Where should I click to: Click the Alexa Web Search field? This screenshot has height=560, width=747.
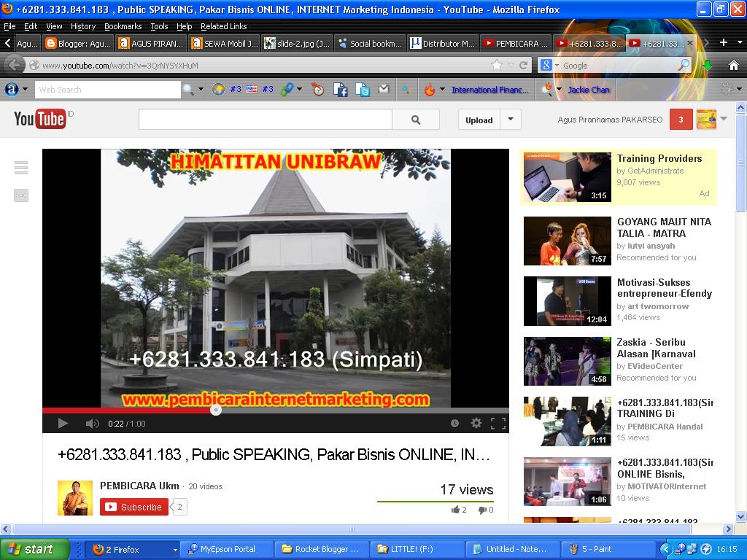click(x=108, y=90)
